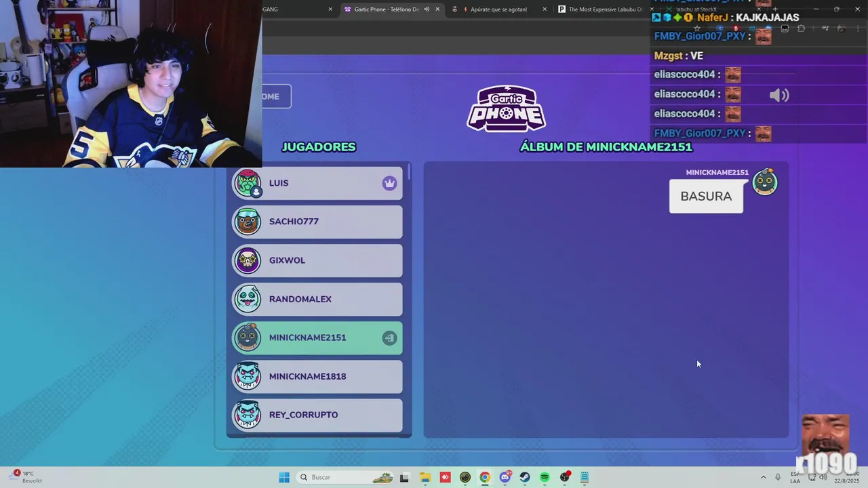
Task: Click the ESP LAA language indicator
Action: (x=795, y=477)
